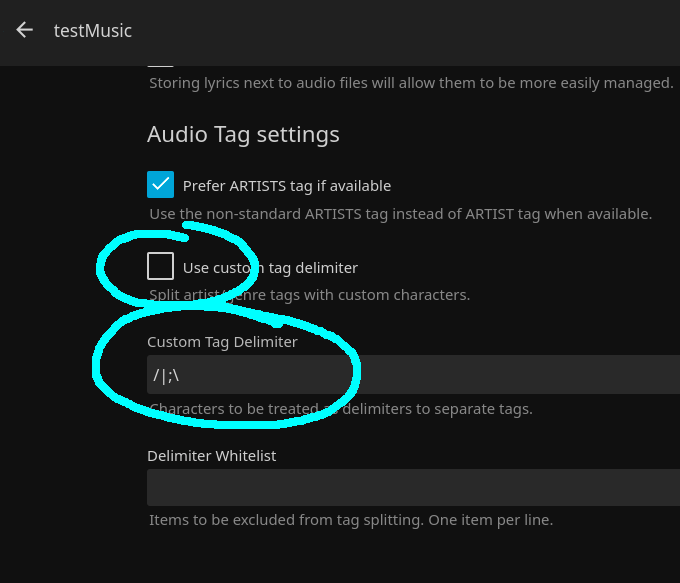Screen dimensions: 680x583
Task: Enable the Use custom tag delimiter checkbox
Action: [160, 266]
